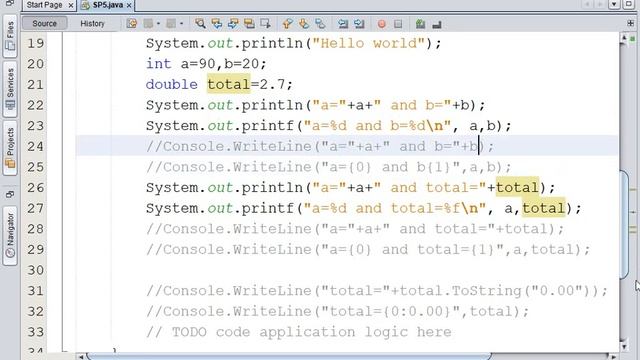The image size is (640, 360).
Task: Click the "Hello world" string on line 19
Action: [369, 43]
